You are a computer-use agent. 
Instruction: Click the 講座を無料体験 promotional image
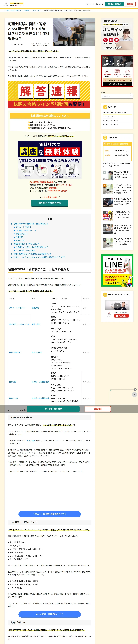pyautogui.click(x=50, y=160)
